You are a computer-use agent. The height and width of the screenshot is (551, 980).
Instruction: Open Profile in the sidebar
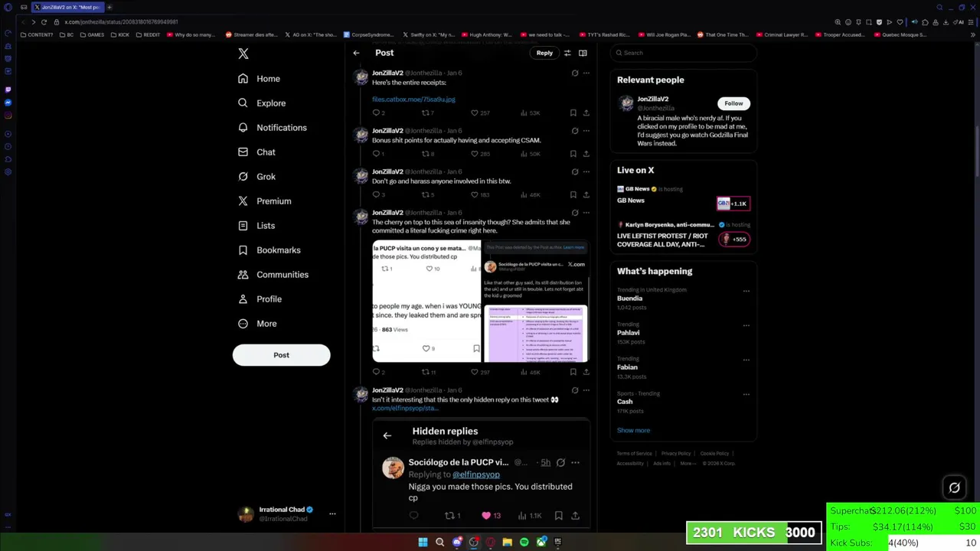tap(260, 299)
